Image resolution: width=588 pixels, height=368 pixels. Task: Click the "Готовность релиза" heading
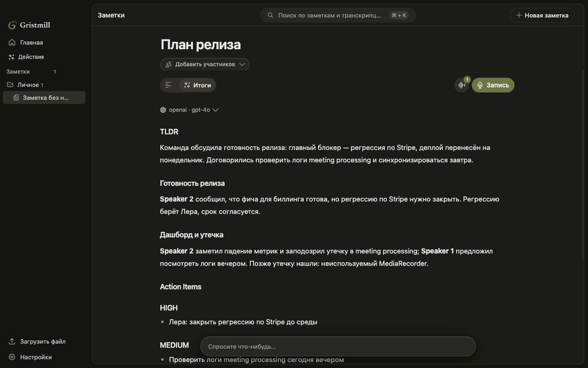pyautogui.click(x=192, y=183)
